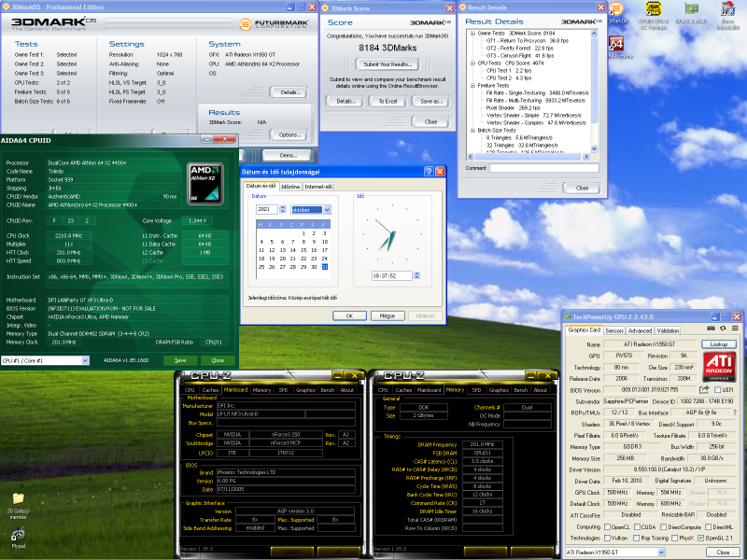Click the Submit Your Results button

(388, 64)
